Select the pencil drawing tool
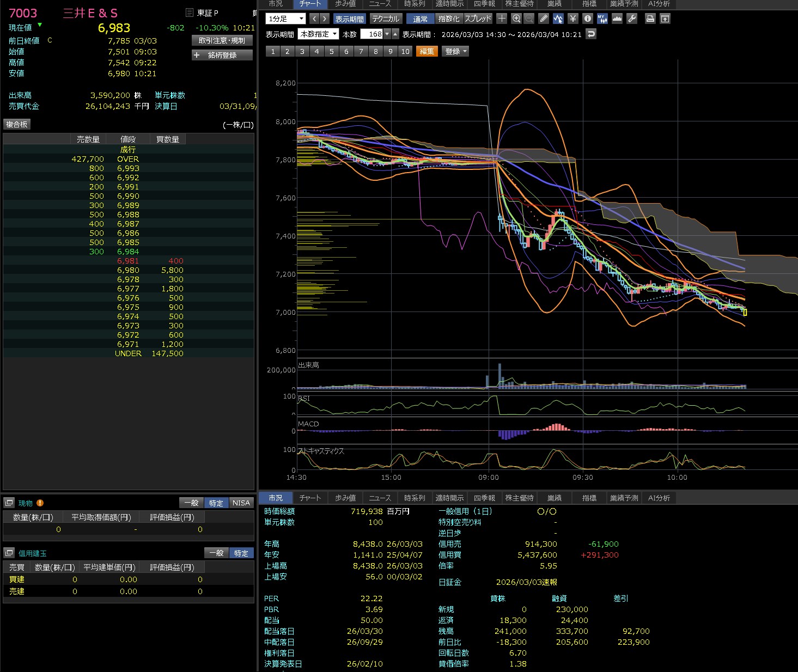Viewport: 798px width, 672px height. [544, 19]
